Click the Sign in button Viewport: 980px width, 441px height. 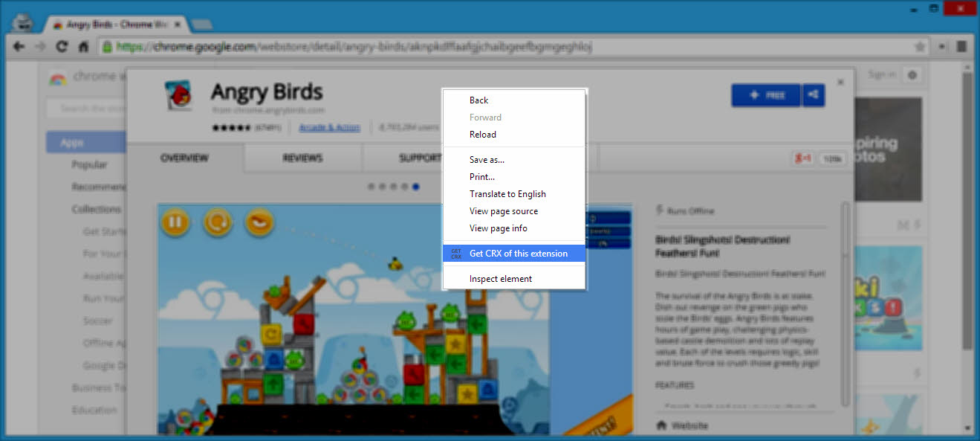881,74
